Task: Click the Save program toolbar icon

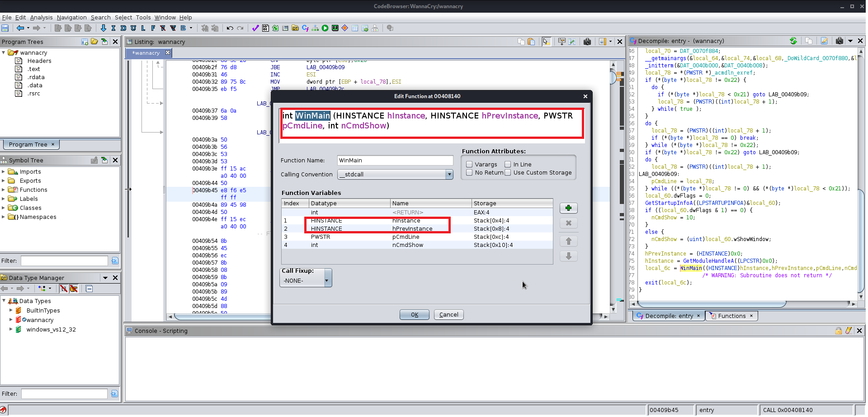Action: click(5, 28)
